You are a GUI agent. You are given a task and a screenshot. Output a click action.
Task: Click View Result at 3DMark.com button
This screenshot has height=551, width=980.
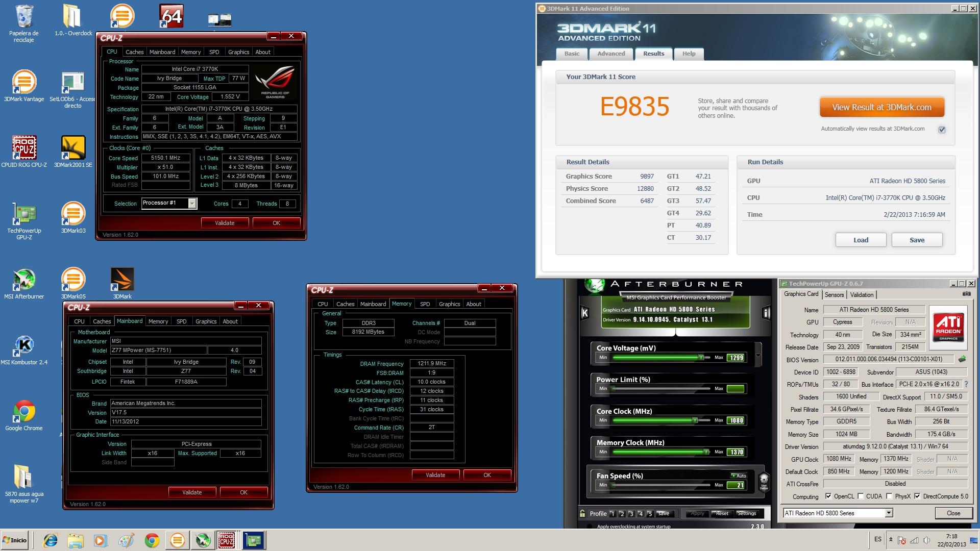point(881,107)
